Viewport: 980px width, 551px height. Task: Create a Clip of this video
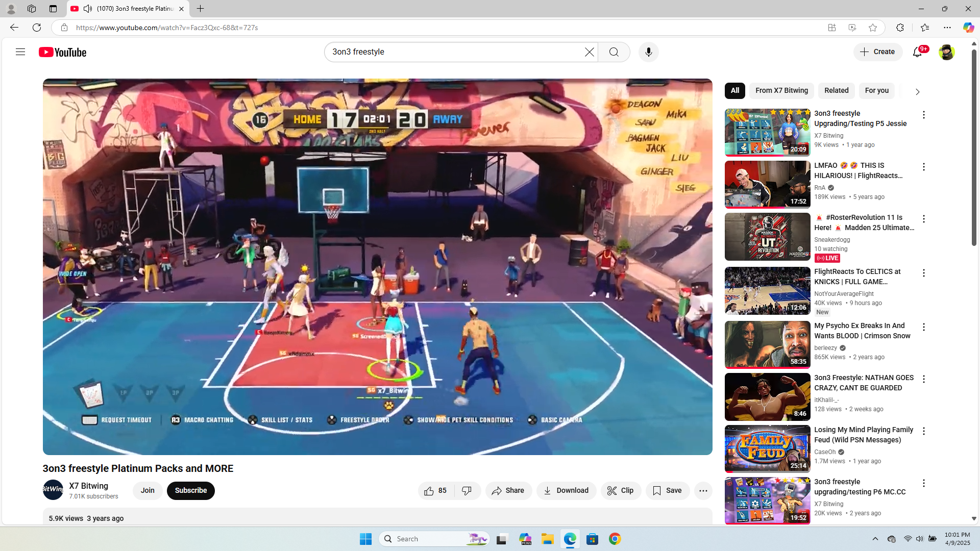click(621, 491)
